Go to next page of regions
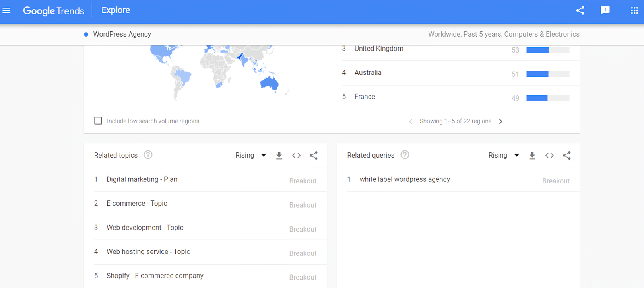644x288 pixels. point(501,121)
